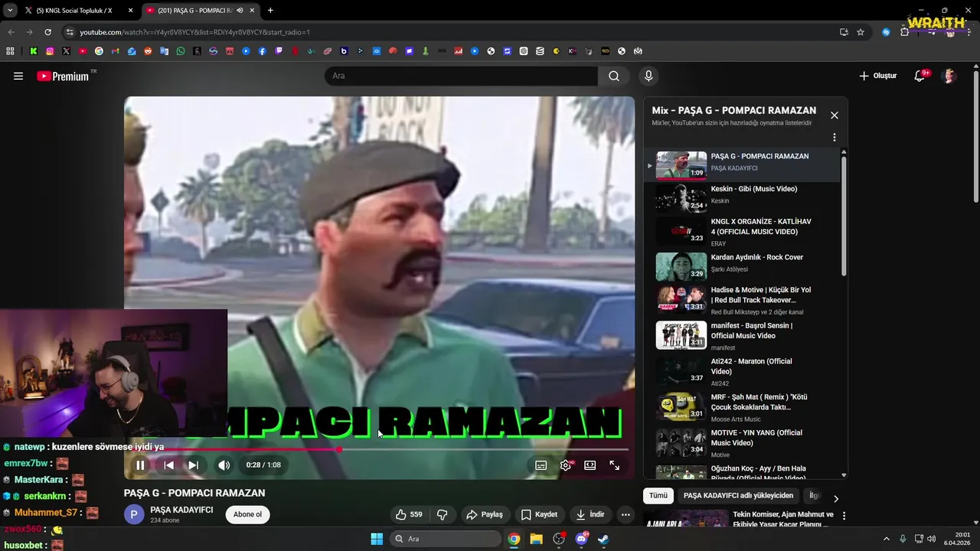The height and width of the screenshot is (551, 980).
Task: Select Hadise & Motive Küçük Bir Yol
Action: [x=743, y=300]
